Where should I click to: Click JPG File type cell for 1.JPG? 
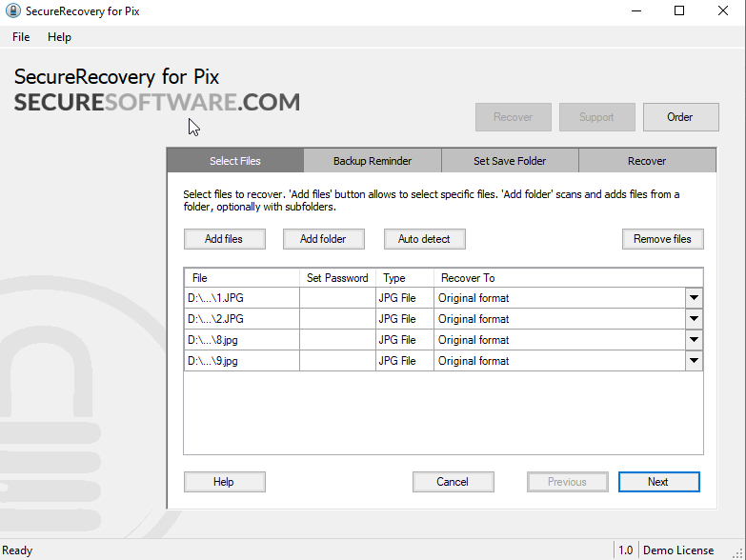(x=405, y=298)
